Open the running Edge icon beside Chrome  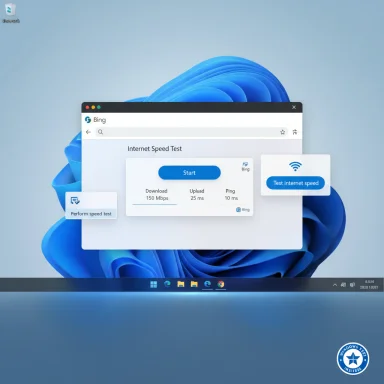click(207, 284)
